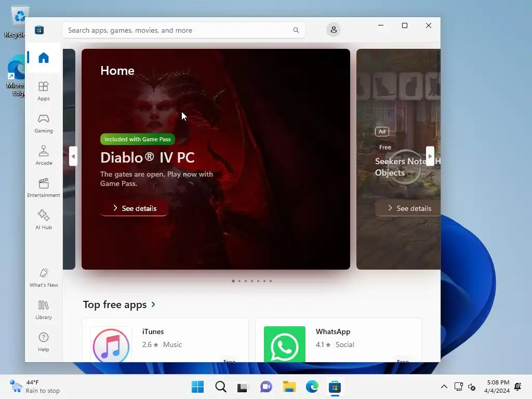Select the fourth carousel page dot
Screen dimensions: 532x399
[252, 281]
